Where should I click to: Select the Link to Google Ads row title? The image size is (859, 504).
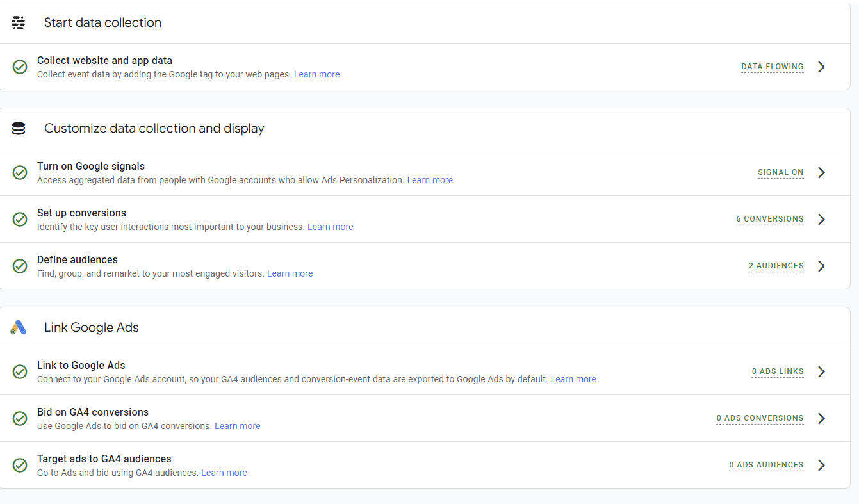81,365
